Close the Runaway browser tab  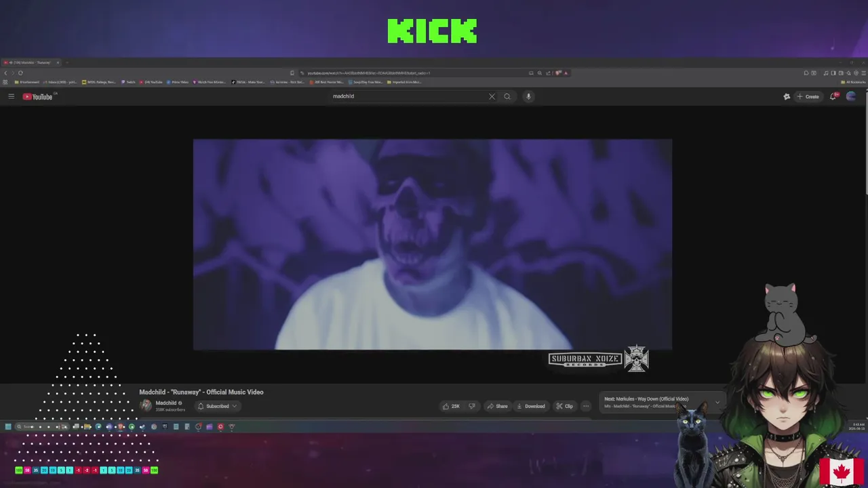[x=58, y=62]
